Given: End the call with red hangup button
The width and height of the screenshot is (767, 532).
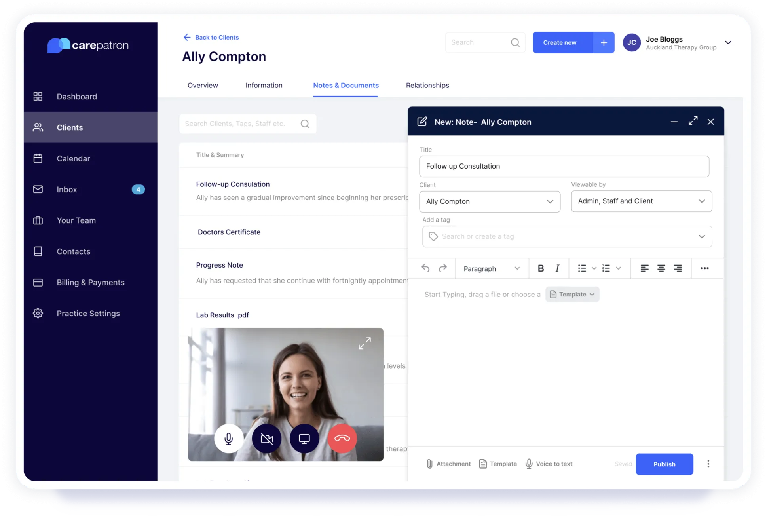Looking at the screenshot, I should [x=342, y=439].
